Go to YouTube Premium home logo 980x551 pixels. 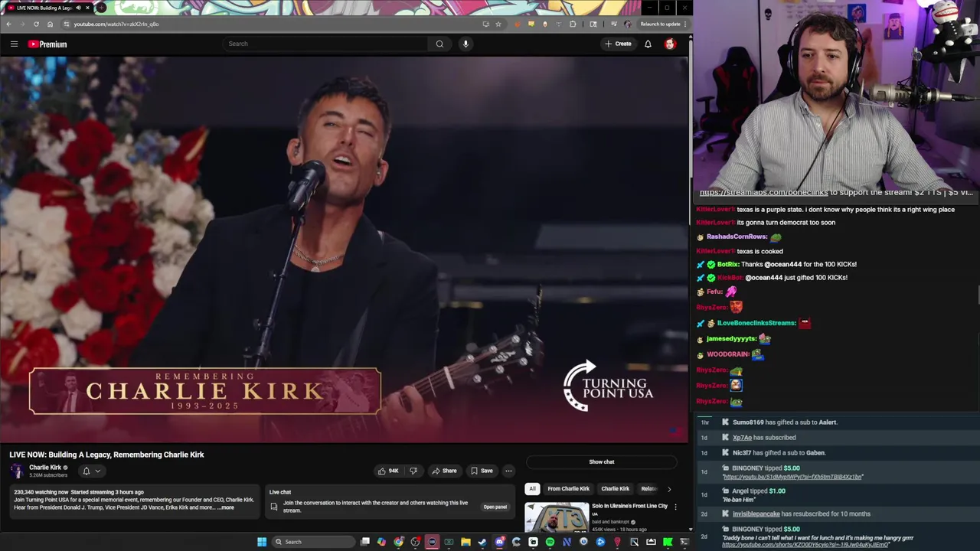click(47, 44)
